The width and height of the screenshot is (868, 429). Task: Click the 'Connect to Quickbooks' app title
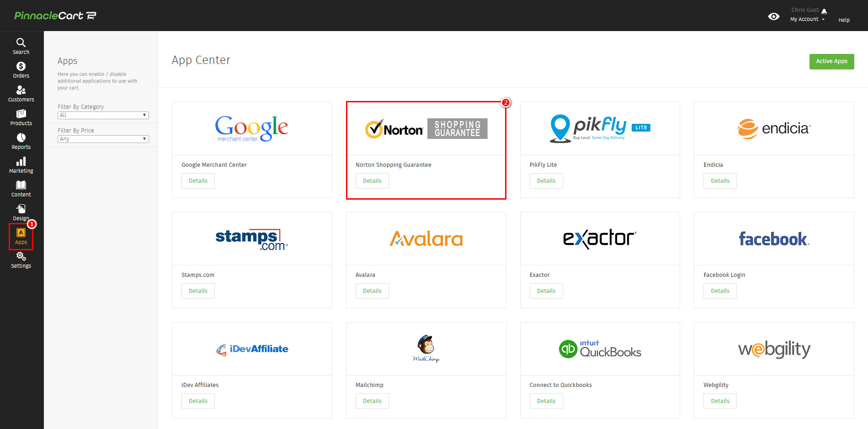[x=561, y=385]
